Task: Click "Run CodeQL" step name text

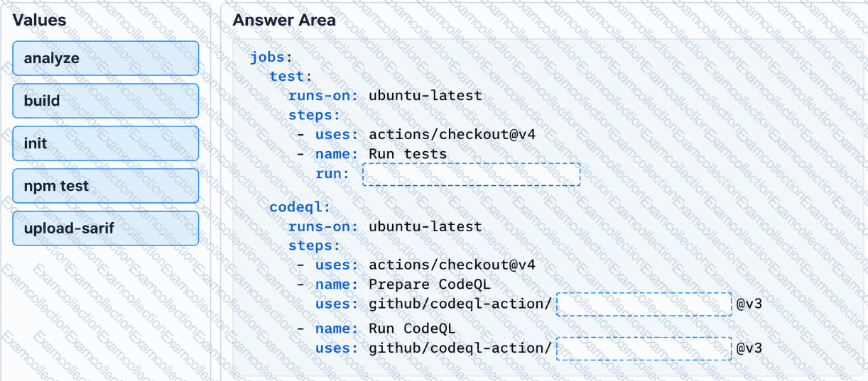Action: (412, 329)
